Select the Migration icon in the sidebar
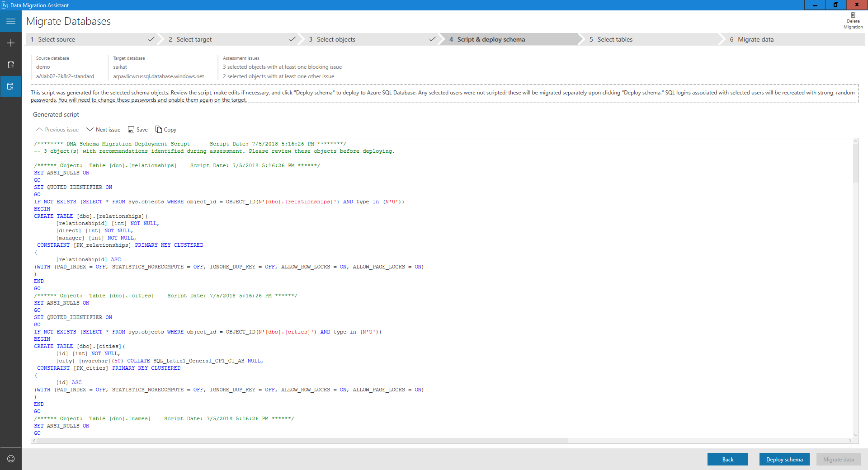 click(10, 86)
